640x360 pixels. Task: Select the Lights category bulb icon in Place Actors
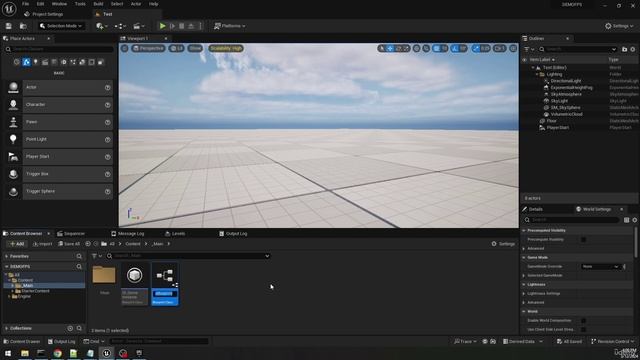pos(36,62)
